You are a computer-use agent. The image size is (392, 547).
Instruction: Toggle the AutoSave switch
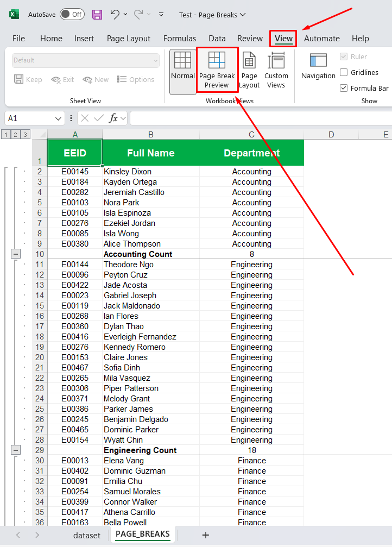coord(72,14)
